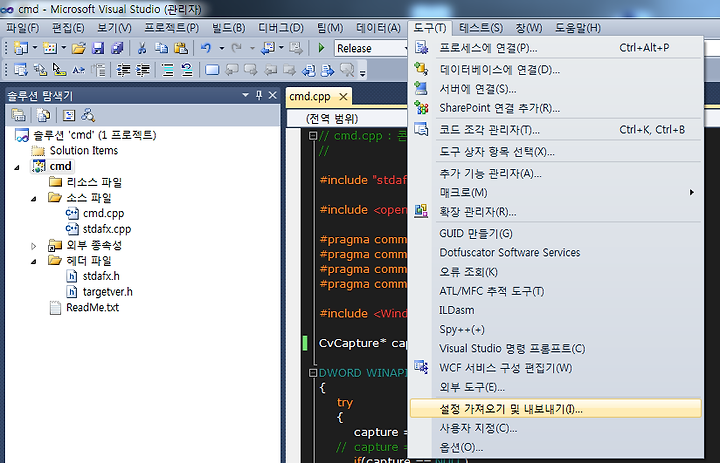Collapse the cmd.cpp header comment outline

click(313, 136)
